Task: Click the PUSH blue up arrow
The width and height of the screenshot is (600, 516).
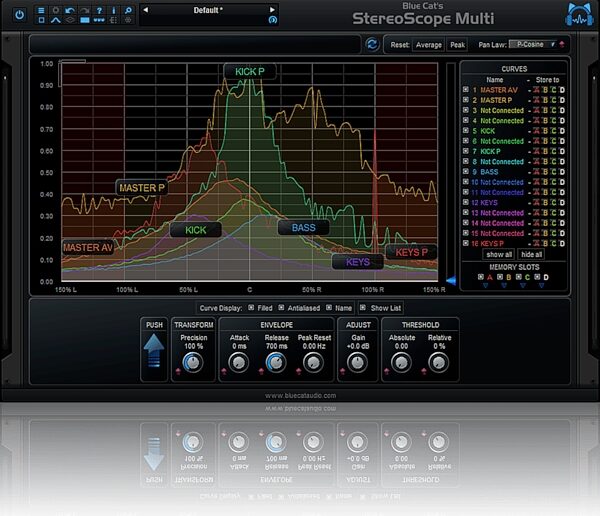Action: coord(154,351)
